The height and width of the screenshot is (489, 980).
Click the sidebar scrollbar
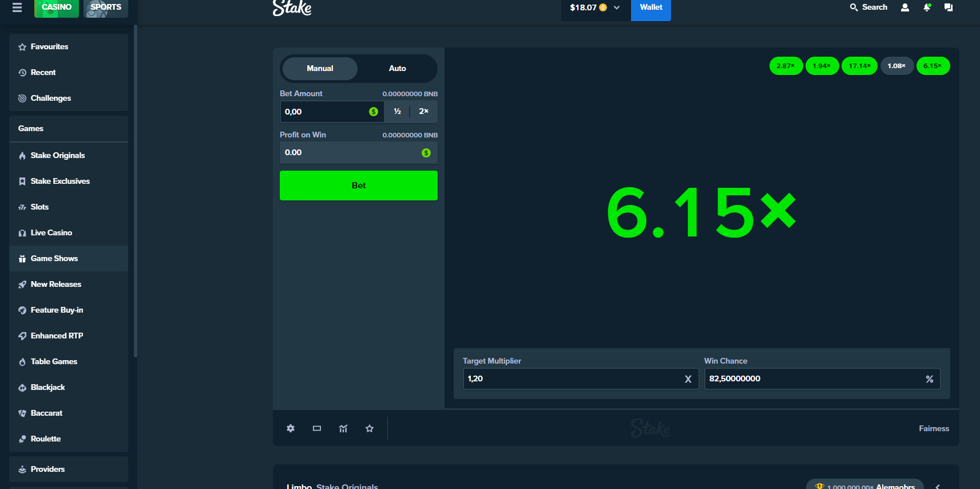click(136, 191)
